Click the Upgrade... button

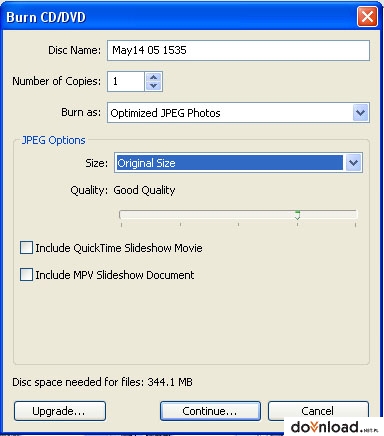[x=60, y=411]
